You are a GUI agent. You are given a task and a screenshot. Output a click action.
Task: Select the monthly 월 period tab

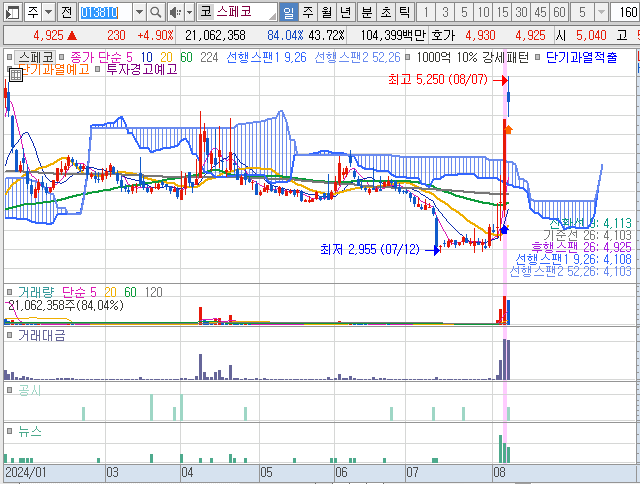[326, 13]
